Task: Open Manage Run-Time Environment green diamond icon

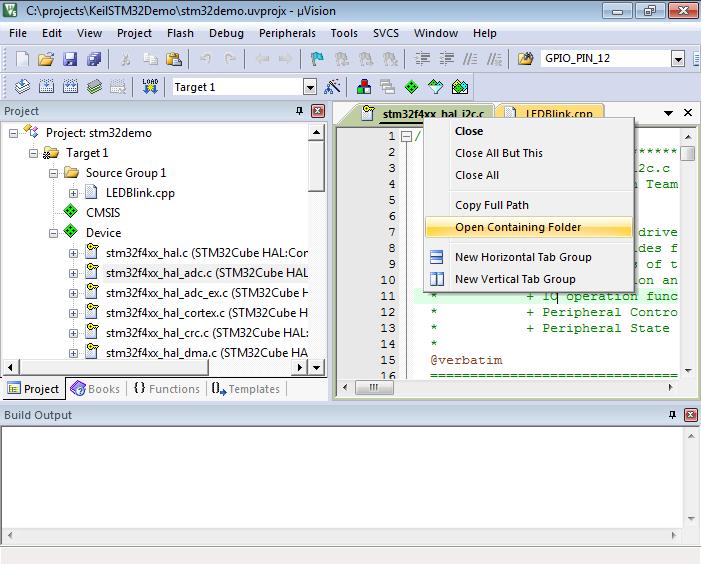Action: tap(411, 87)
